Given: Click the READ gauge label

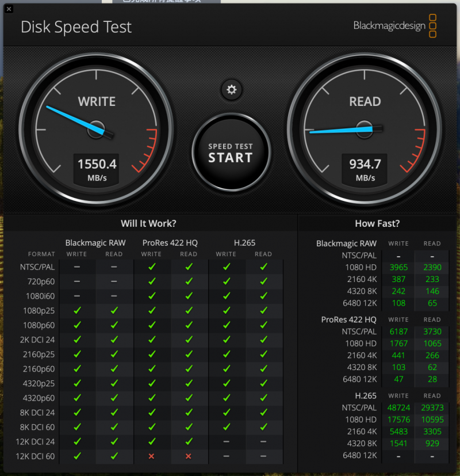Looking at the screenshot, I should click(365, 101).
